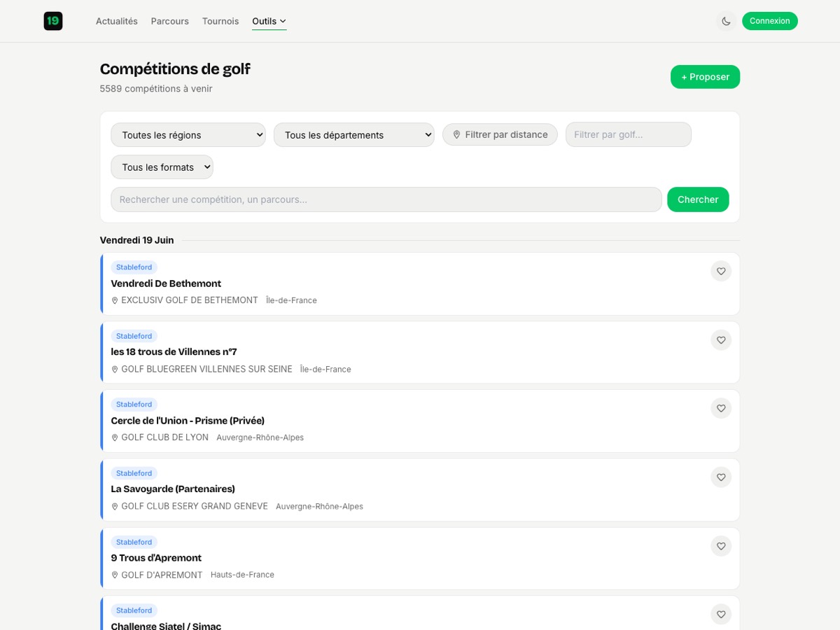840x630 pixels.
Task: Favorite the Challenge Siatel / Simac competition
Action: tap(721, 615)
